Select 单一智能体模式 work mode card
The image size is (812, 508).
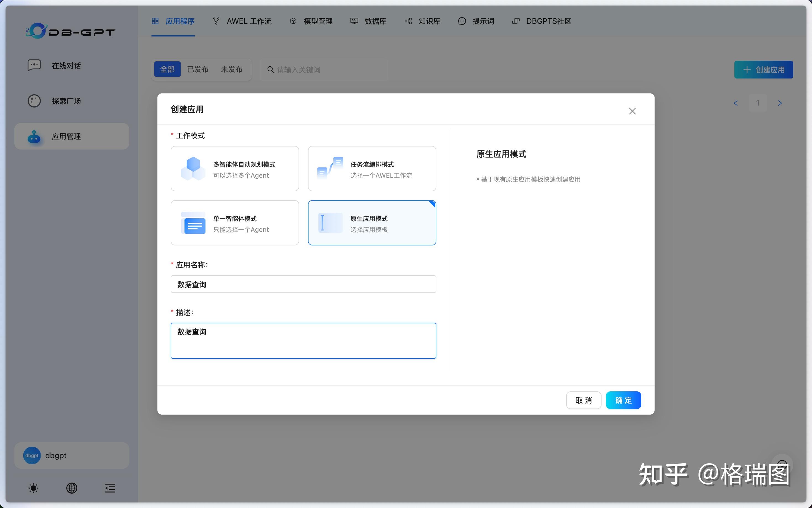coord(234,222)
